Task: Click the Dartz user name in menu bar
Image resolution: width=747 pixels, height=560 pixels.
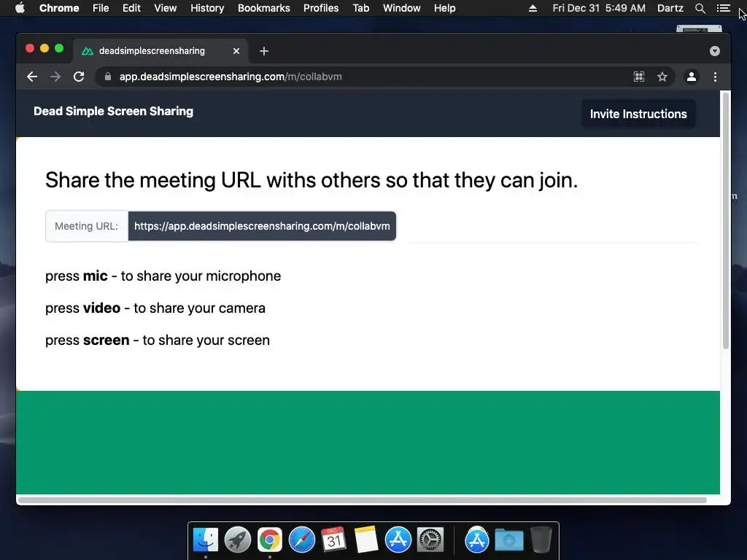Action: (670, 8)
